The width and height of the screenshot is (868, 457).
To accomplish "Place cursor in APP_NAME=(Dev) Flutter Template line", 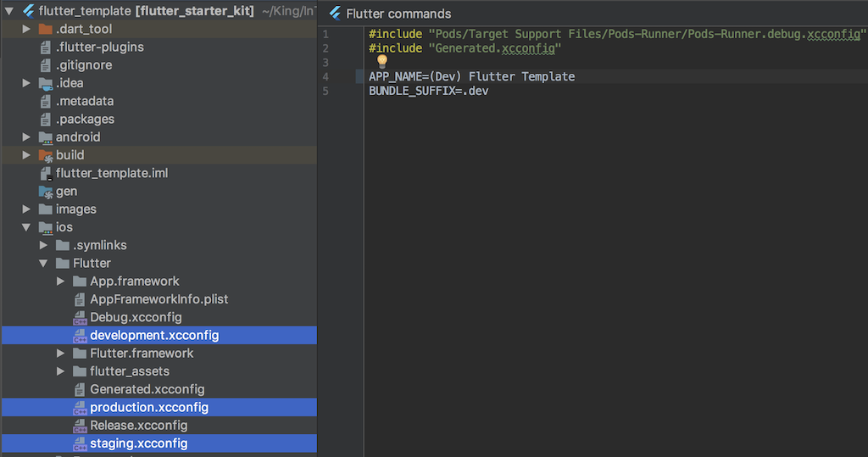I will coord(471,76).
